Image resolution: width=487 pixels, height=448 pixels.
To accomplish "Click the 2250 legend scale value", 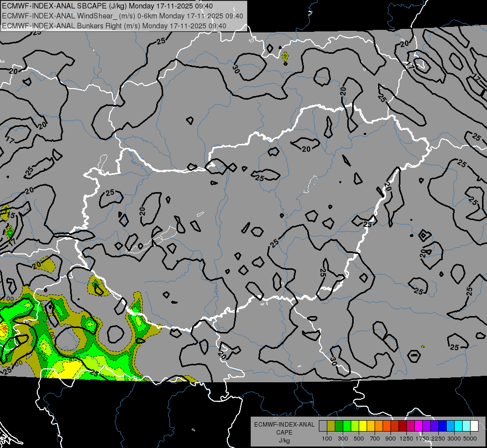I will click(x=438, y=439).
